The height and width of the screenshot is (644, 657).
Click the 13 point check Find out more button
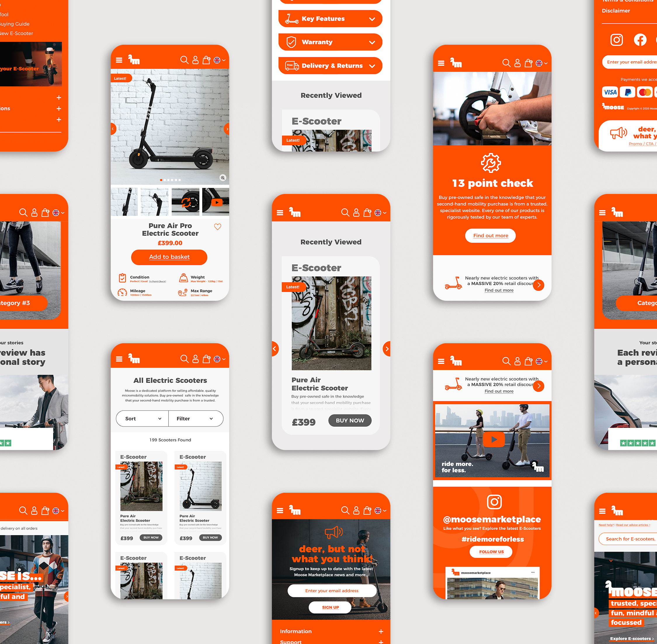coord(491,235)
